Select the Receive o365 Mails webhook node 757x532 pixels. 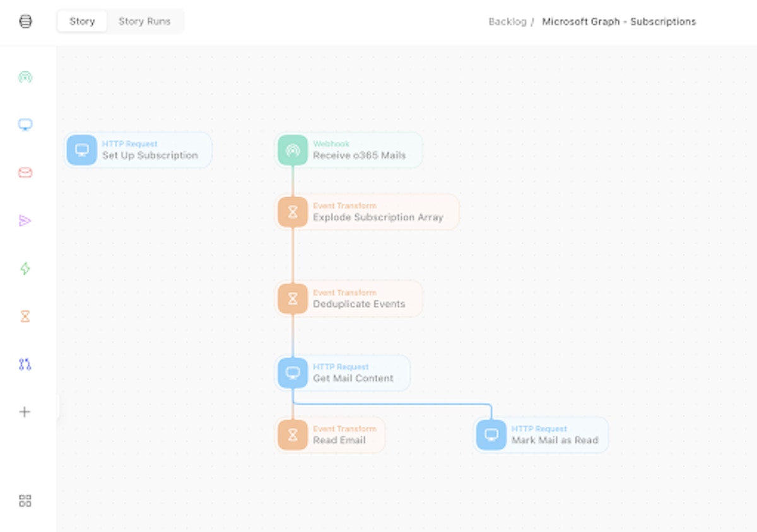349,150
